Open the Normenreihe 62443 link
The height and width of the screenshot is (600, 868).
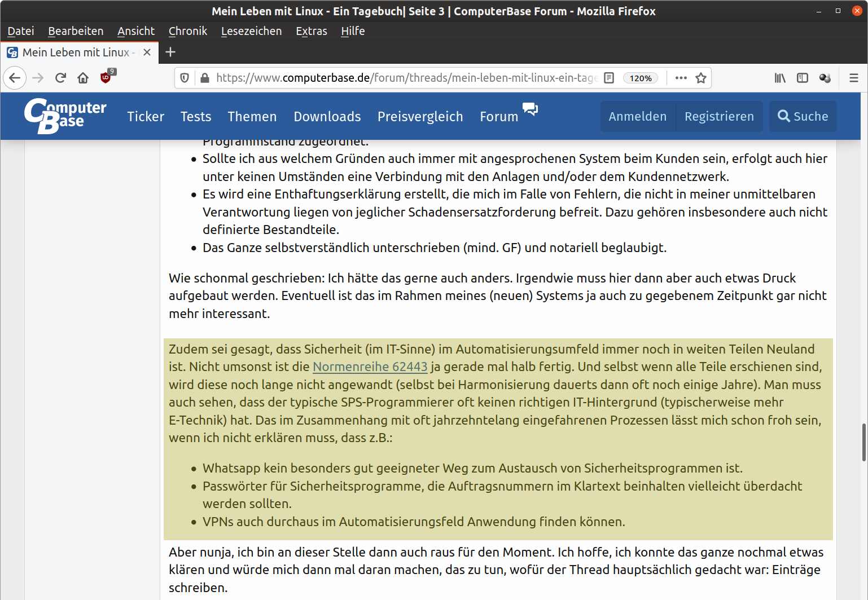click(370, 367)
